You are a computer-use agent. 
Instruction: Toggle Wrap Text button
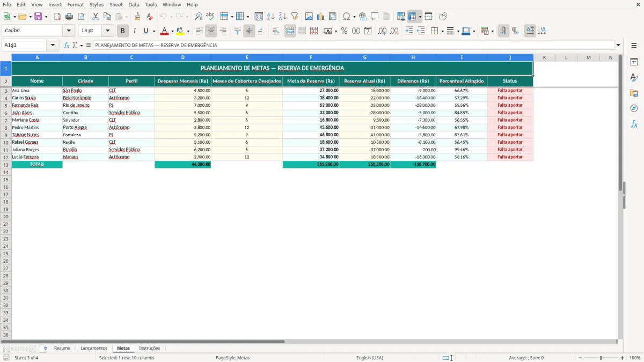(x=276, y=31)
